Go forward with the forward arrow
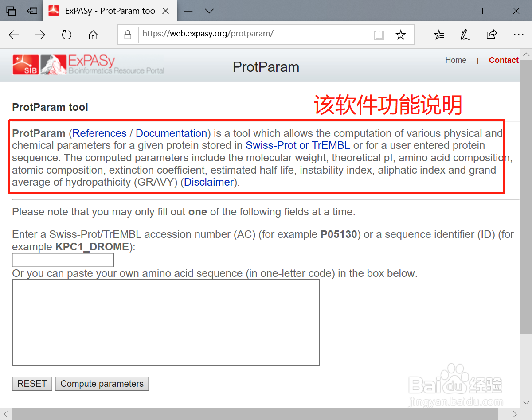Screen dimensions: 532x420 40,35
